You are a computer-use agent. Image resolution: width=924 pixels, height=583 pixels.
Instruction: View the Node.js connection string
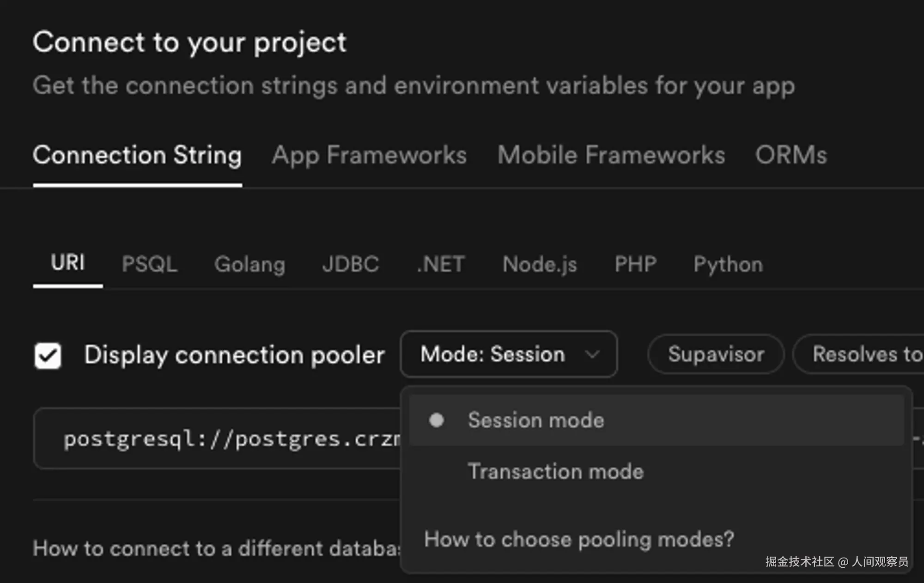pyautogui.click(x=540, y=264)
